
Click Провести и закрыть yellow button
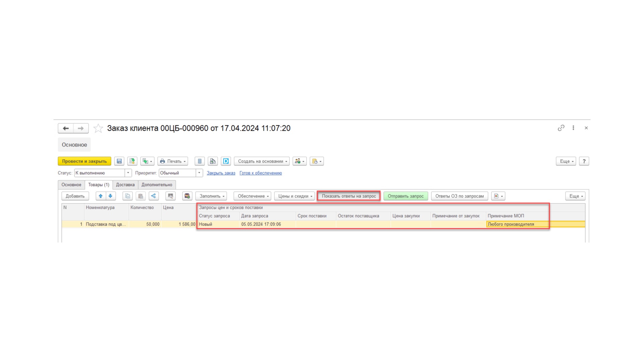[x=85, y=161]
